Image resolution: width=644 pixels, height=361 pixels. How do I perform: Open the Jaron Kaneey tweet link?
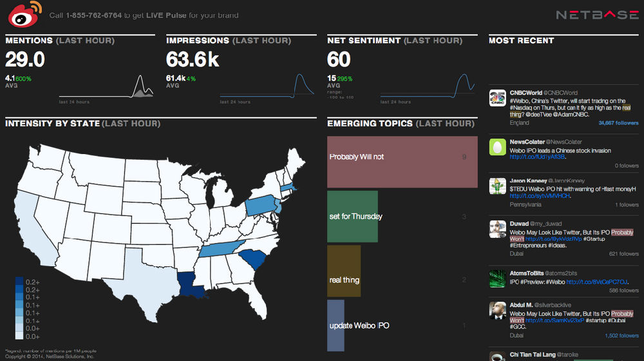[x=540, y=196]
